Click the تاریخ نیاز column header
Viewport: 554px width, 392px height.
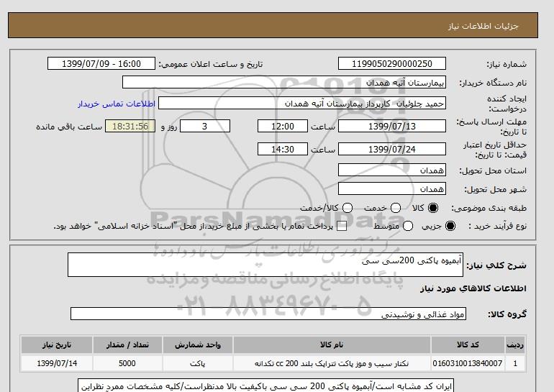point(57,345)
